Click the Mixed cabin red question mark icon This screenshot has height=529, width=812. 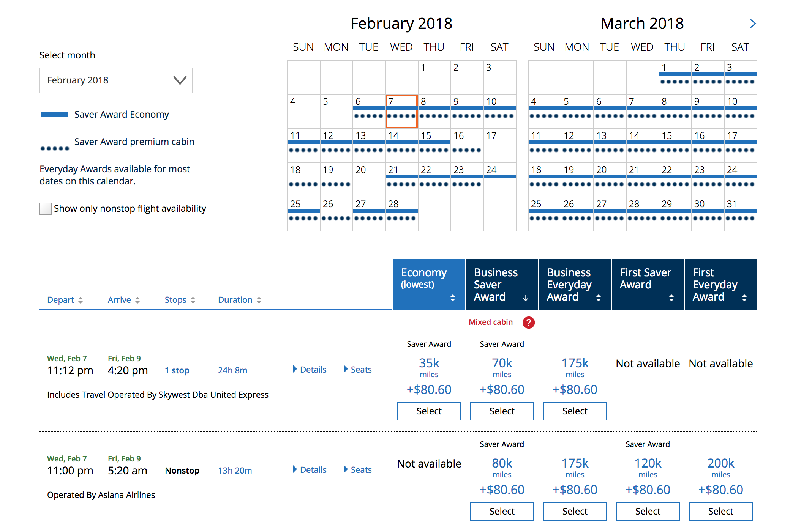528,323
